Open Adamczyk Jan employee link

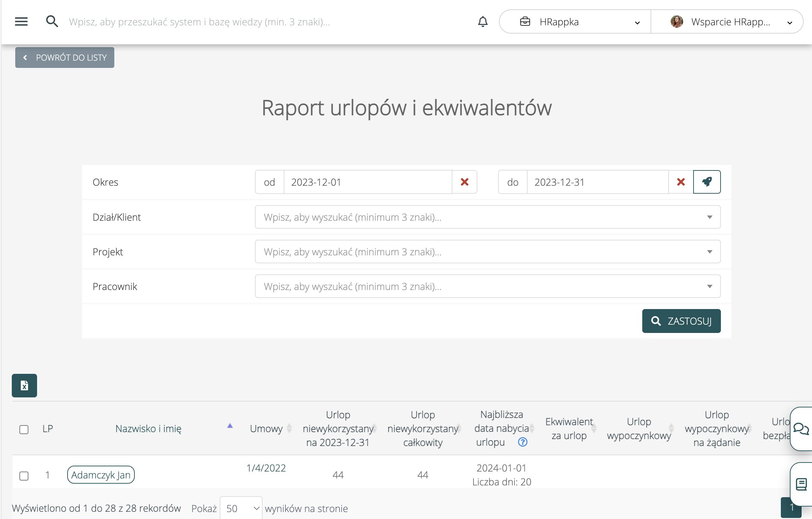pos(101,475)
